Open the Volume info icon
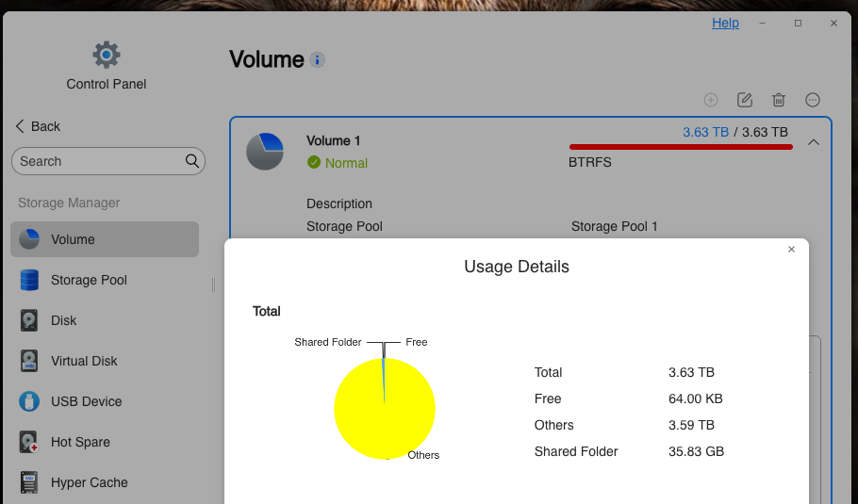The width and height of the screenshot is (858, 504). pyautogui.click(x=317, y=59)
